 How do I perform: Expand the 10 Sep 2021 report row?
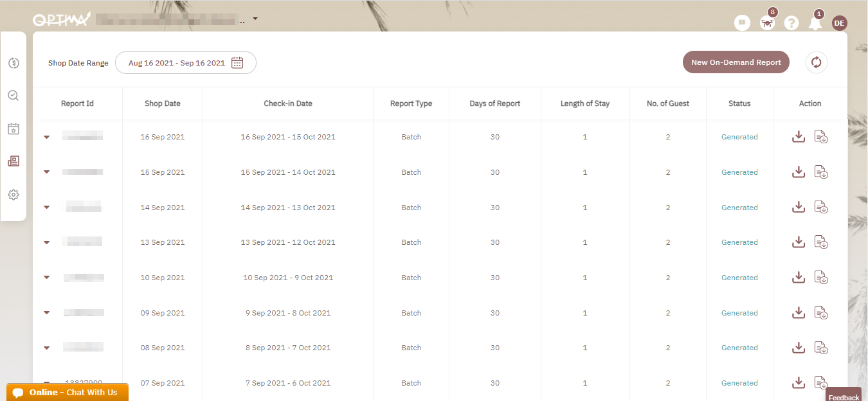46,278
